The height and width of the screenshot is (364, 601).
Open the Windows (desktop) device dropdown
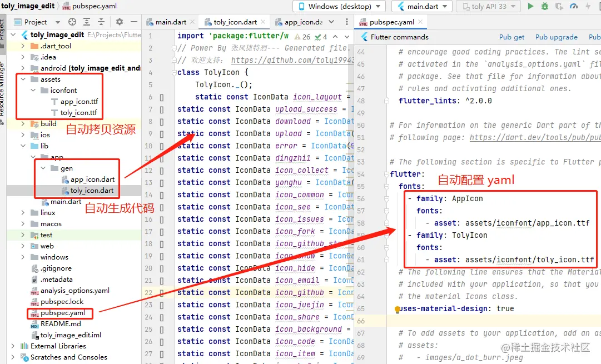click(339, 6)
